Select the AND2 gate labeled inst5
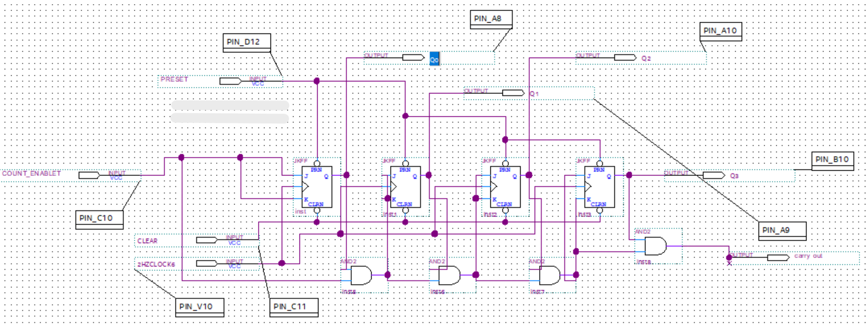Screen dimensions: 868x327 (361, 275)
